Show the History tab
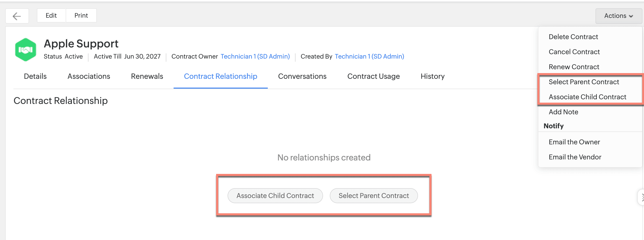 [x=432, y=76]
